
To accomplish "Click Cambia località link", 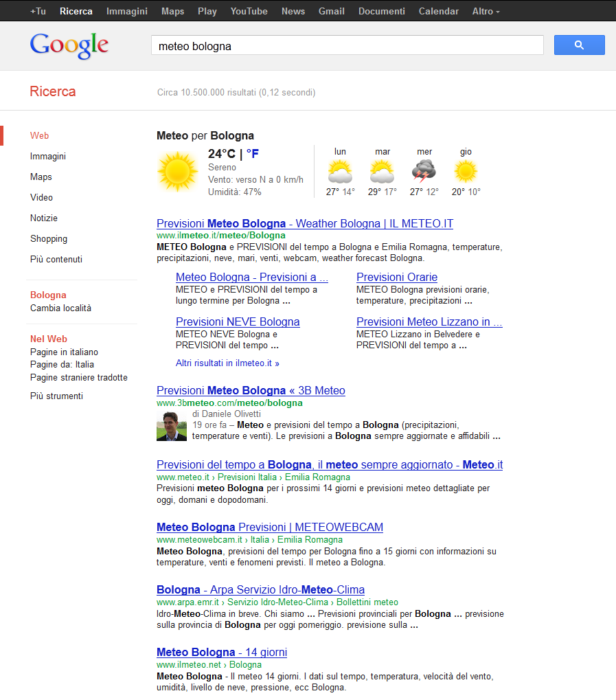I will pyautogui.click(x=60, y=308).
